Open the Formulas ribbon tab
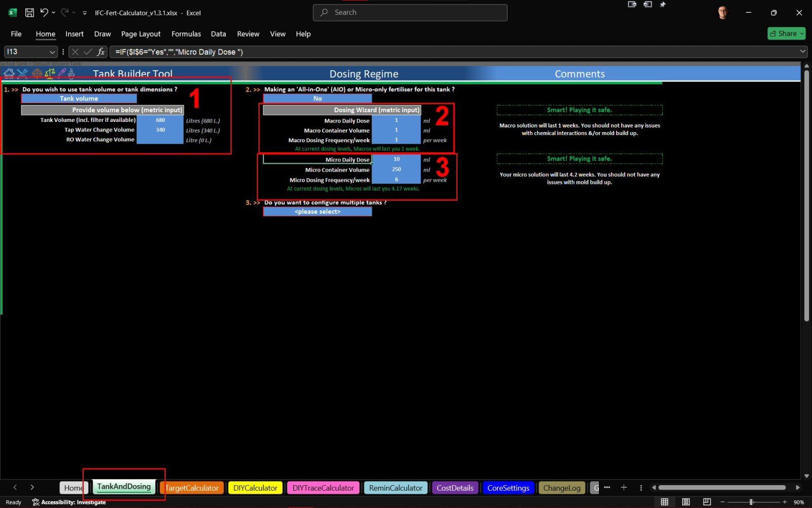This screenshot has height=508, width=812. (186, 34)
